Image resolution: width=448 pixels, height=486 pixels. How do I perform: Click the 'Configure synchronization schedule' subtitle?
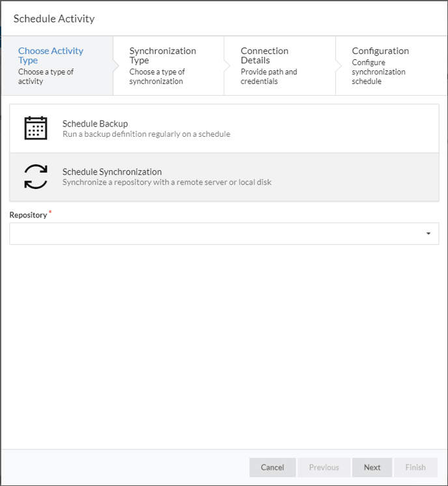(378, 72)
